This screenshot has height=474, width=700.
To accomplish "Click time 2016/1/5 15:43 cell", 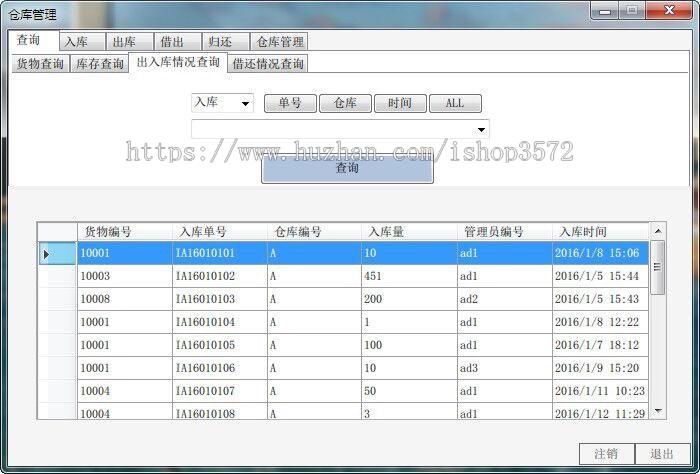I will pyautogui.click(x=600, y=299).
